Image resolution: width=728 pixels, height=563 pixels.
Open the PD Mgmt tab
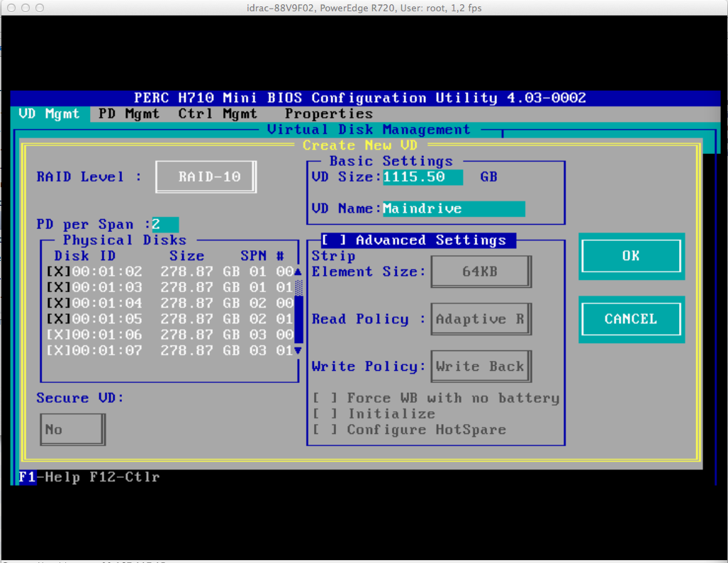128,114
